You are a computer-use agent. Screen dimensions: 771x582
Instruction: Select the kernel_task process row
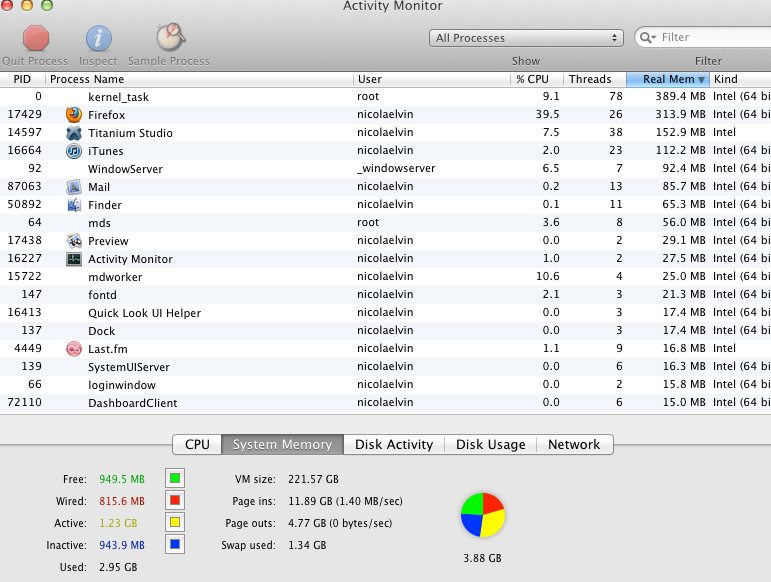[x=386, y=97]
